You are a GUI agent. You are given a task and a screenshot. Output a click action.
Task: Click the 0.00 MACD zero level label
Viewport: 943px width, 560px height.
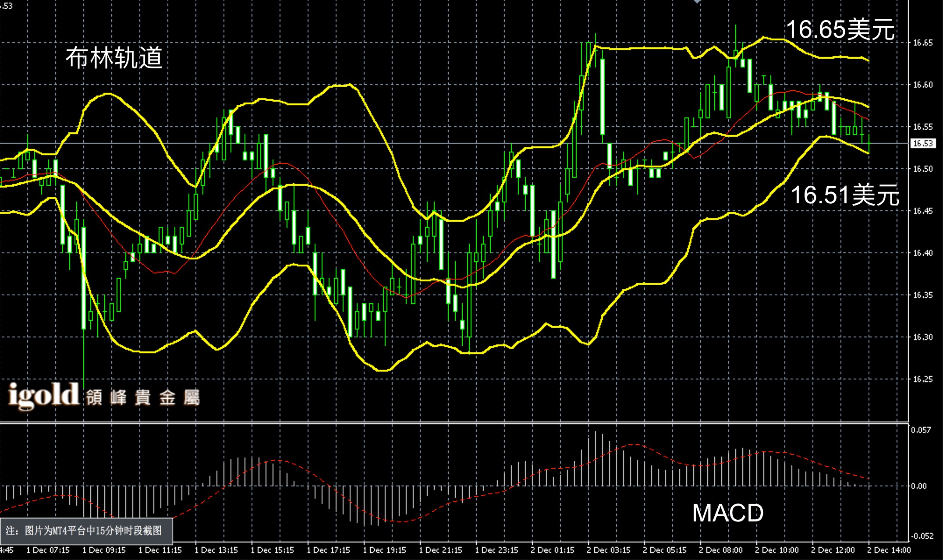(919, 486)
